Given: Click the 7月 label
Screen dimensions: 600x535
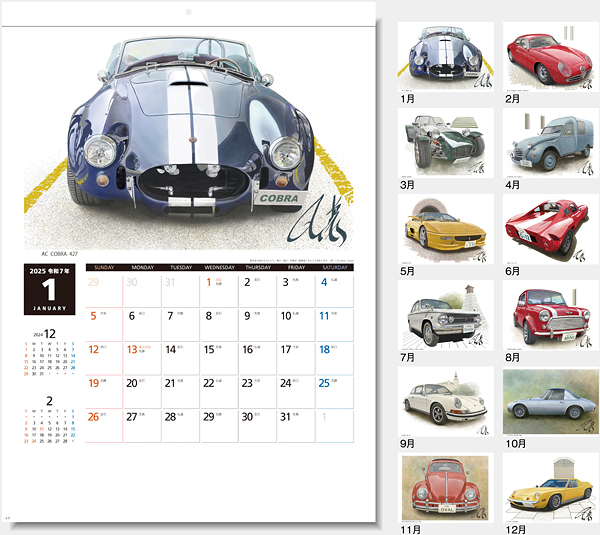Looking at the screenshot, I should (408, 357).
